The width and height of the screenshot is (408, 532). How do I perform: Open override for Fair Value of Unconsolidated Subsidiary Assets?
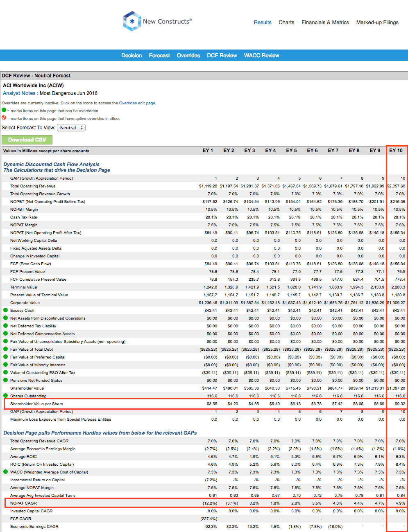[6, 341]
